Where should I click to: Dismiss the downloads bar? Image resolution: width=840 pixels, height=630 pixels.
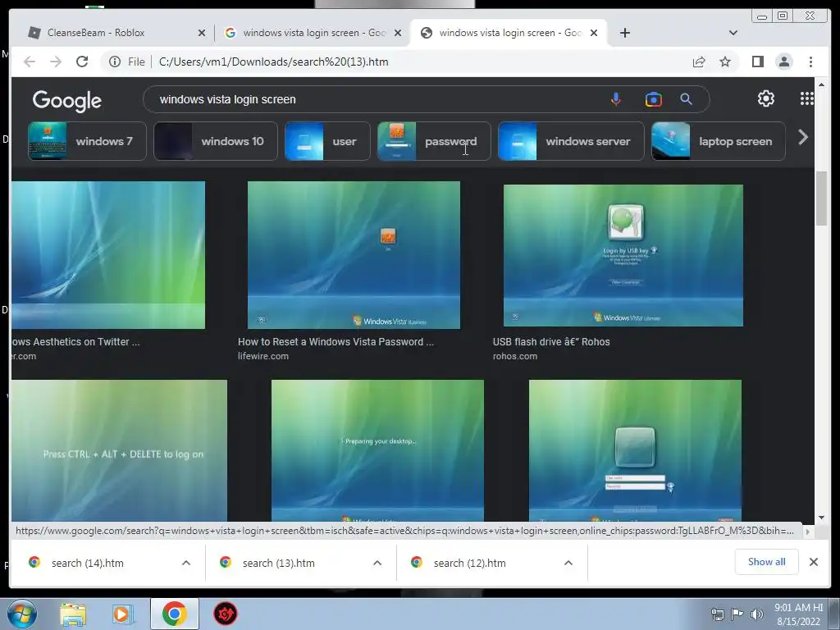813,562
